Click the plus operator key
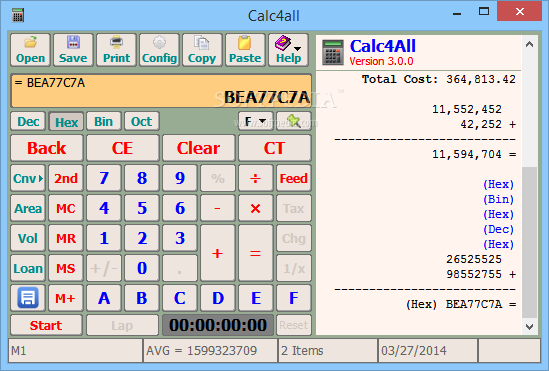The width and height of the screenshot is (549, 371). [x=218, y=253]
